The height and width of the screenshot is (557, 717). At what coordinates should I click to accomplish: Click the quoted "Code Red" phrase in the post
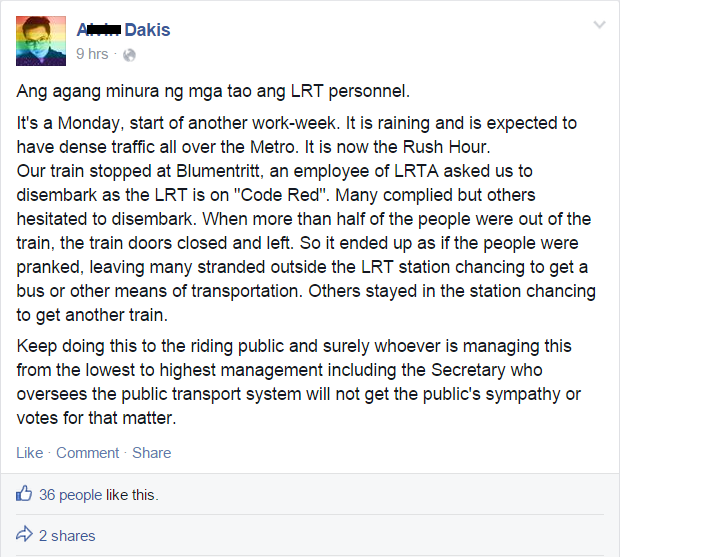[281, 195]
